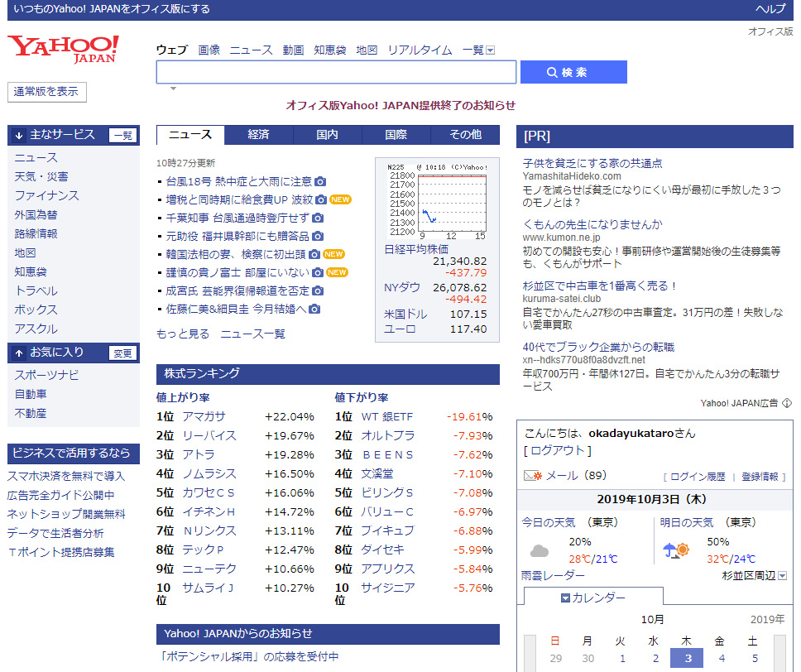Click the camera icon on the 台風18号 headline
Screen dimensions: 801x672
[x=321, y=181]
